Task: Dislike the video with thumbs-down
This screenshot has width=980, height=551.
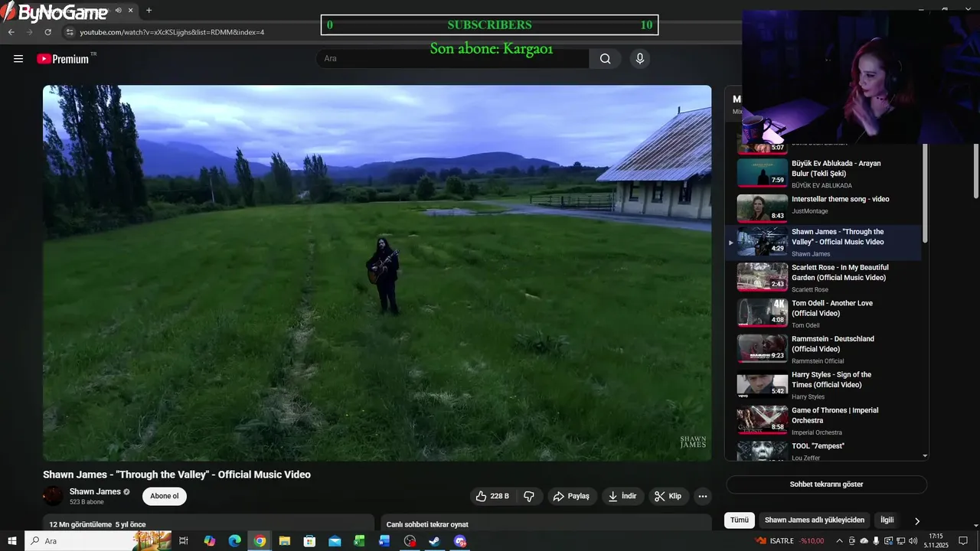Action: point(529,496)
